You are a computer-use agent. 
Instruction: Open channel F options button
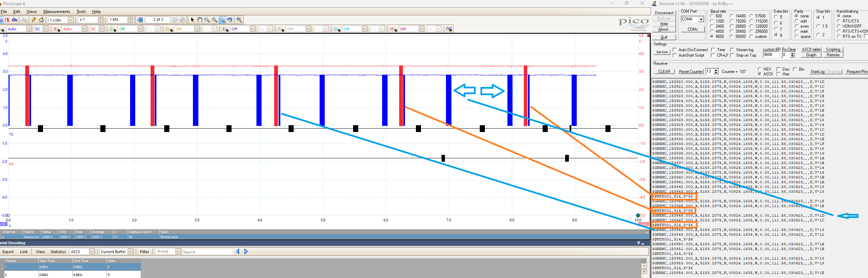click(281, 29)
